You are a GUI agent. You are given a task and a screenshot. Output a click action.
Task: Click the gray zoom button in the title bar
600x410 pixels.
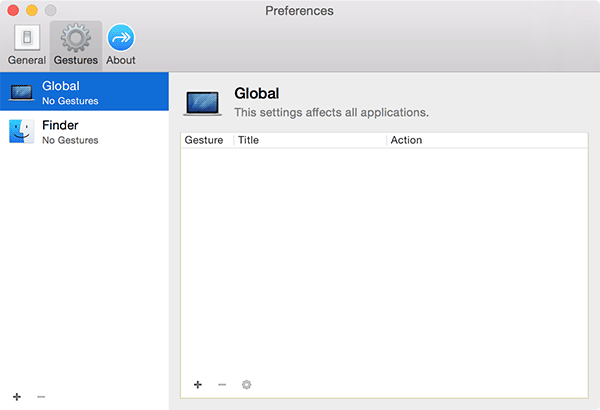coord(51,11)
